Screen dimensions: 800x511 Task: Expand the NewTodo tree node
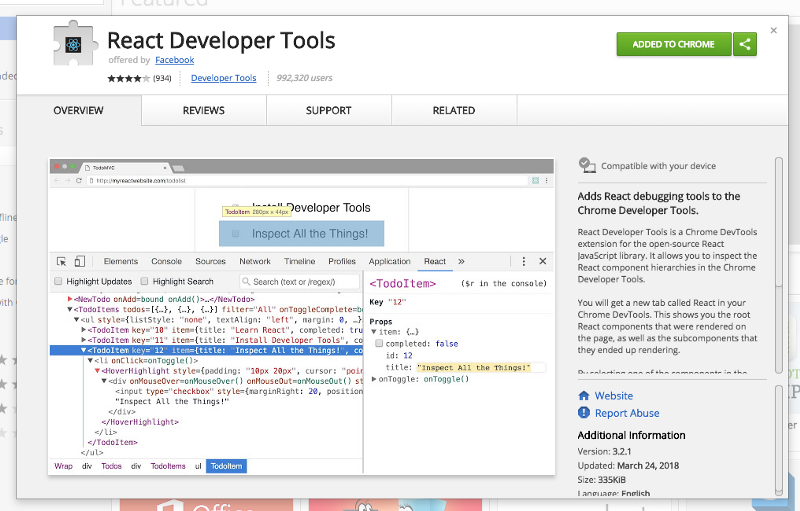70,299
